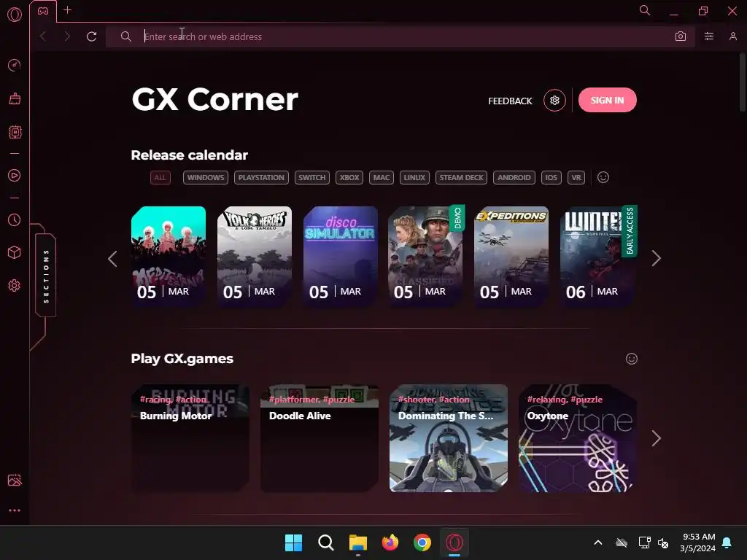Open the notifications bell

(727, 542)
